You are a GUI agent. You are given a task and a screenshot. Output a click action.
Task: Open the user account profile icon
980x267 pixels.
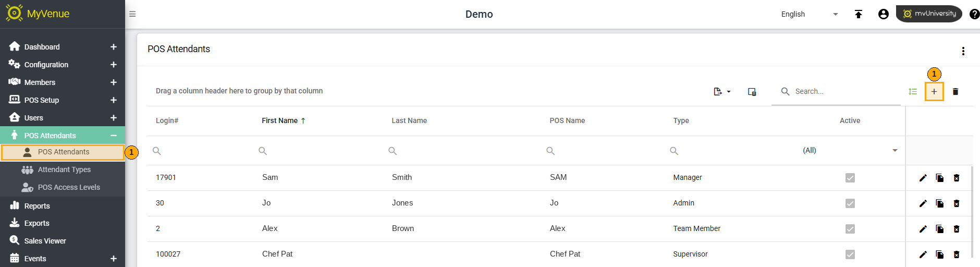click(884, 14)
